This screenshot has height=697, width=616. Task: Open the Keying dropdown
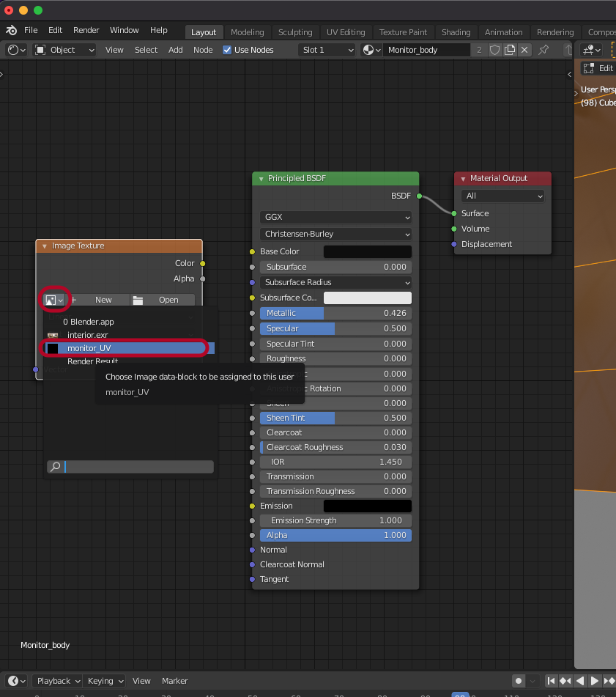tap(105, 681)
